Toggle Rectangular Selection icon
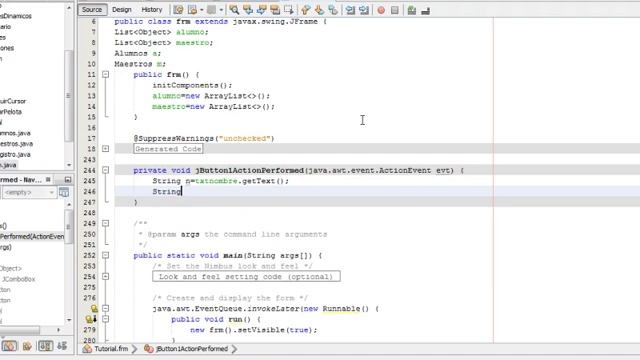The width and height of the screenshot is (640, 360). coord(289,10)
